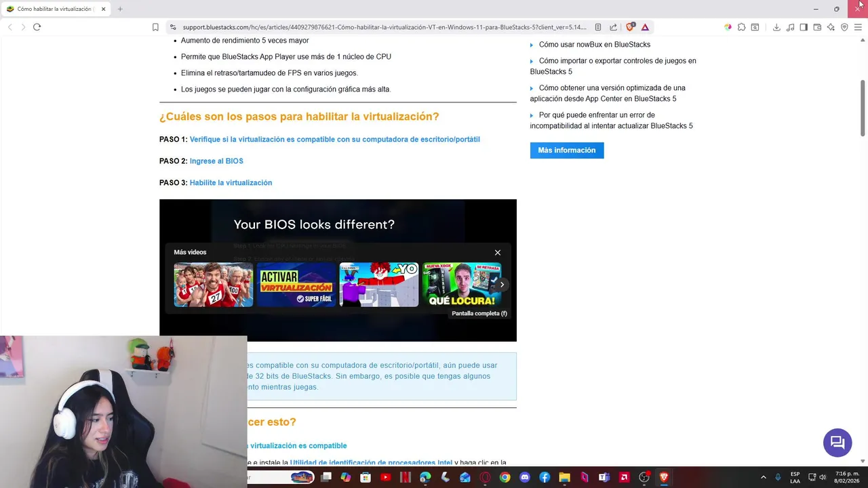Open Cómo importar o exportar controles de juegos link
The height and width of the screenshot is (488, 868).
click(x=613, y=66)
